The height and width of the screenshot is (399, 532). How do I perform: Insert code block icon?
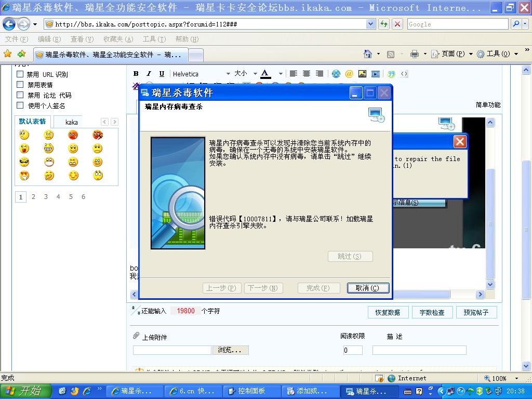click(404, 74)
